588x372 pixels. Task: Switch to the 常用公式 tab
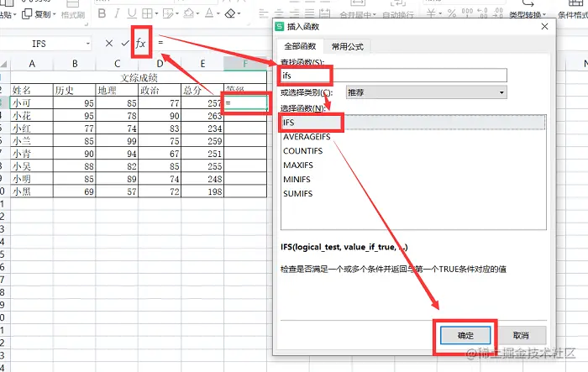click(x=348, y=46)
